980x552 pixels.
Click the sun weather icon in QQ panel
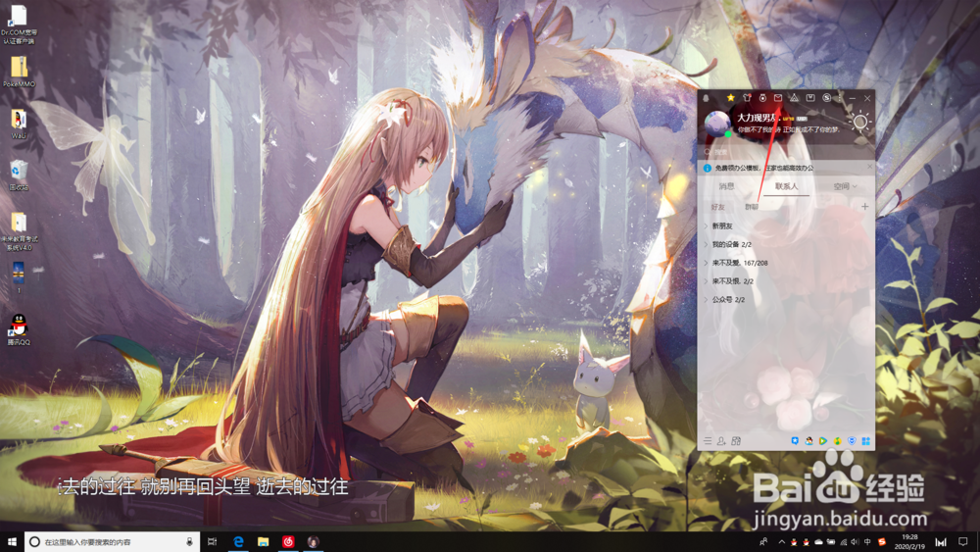[x=860, y=123]
